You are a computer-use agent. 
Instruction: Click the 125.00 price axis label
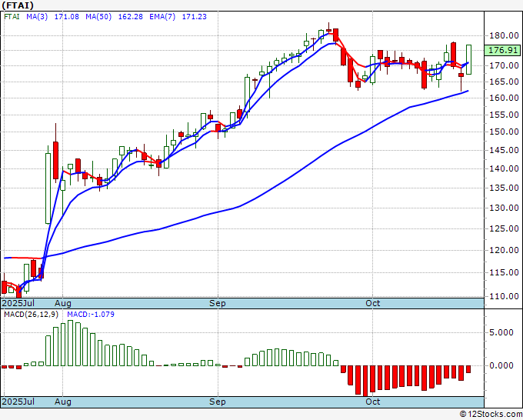pos(504,229)
